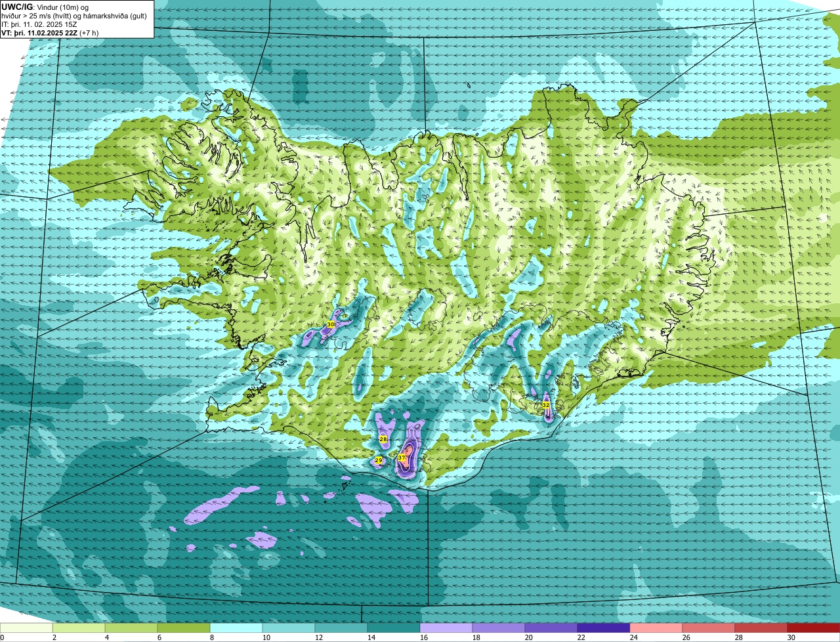Select the 20–22 m/s purple legend swatch
This screenshot has width=840, height=642.
551,628
